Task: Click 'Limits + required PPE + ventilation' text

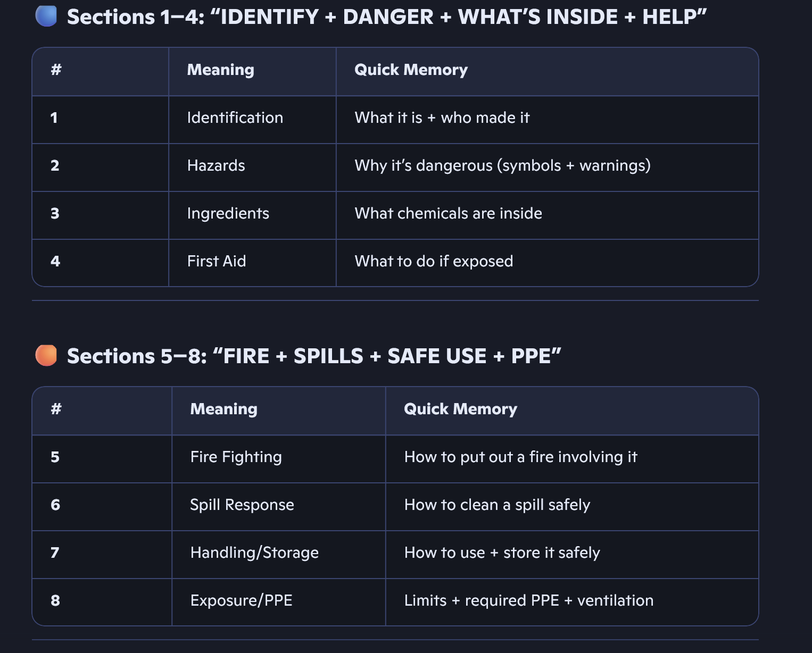Action: tap(528, 601)
